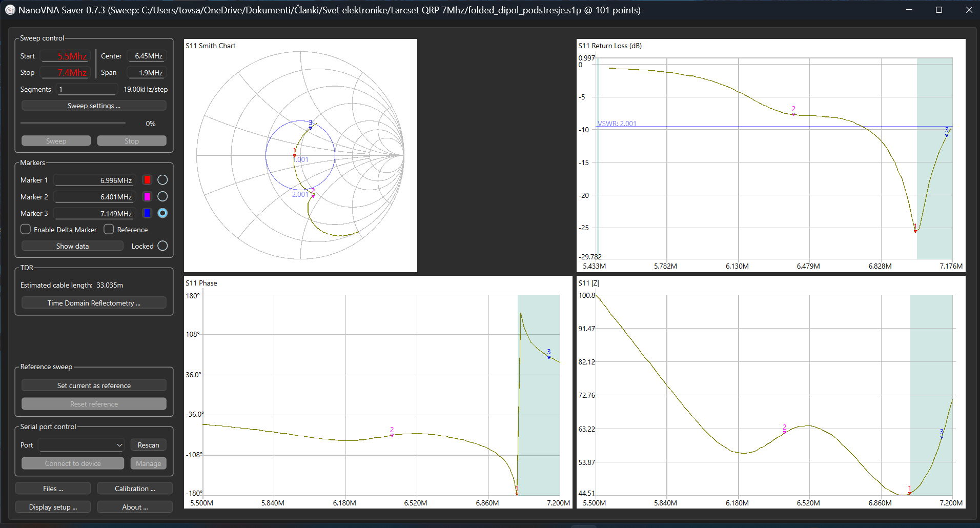
Task: Toggle the Locked radio button
Action: click(x=162, y=246)
